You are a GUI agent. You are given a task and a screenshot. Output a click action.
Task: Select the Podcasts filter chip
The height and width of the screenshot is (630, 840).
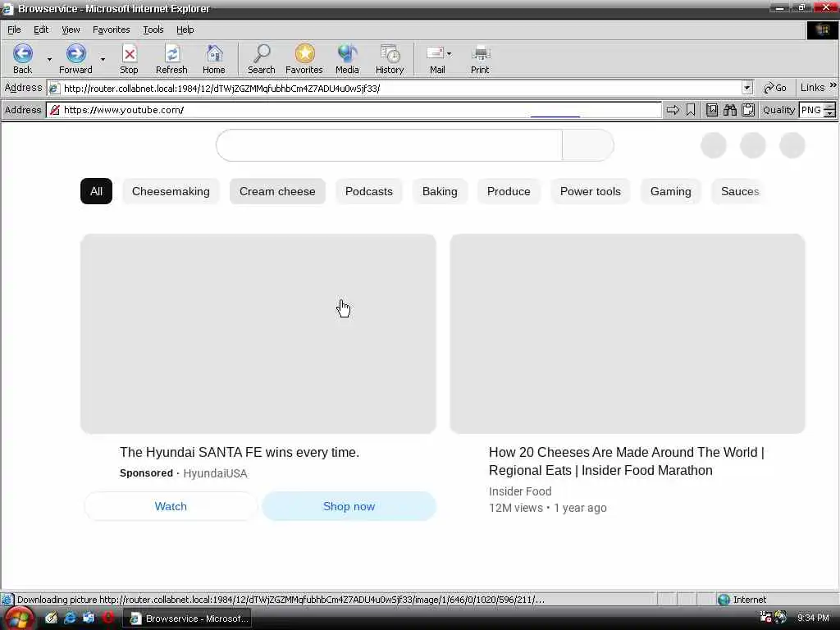pos(369,191)
